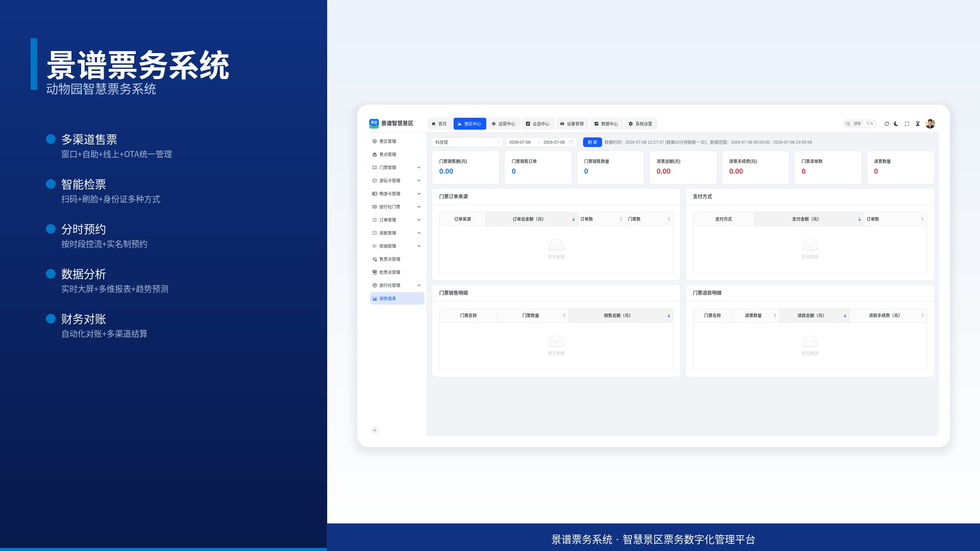This screenshot has width=980, height=551.
Task: Toggle dark mode with the moon icon
Action: point(896,124)
